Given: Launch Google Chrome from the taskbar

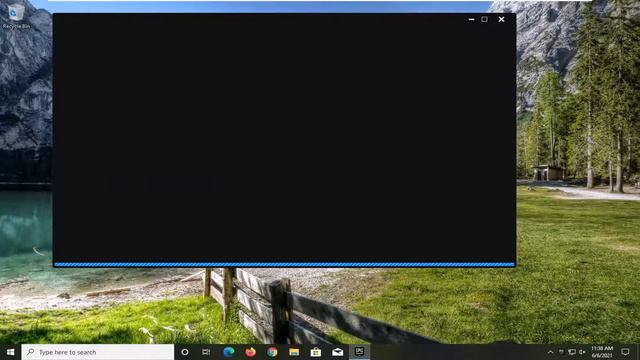Looking at the screenshot, I should [x=272, y=352].
